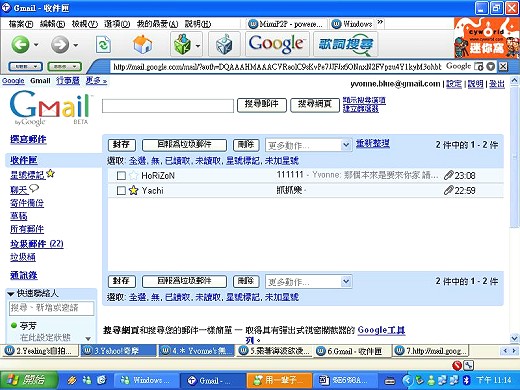Click the 搜尋郵件 search mail button
Screen dimensions: 520x390
pos(262,105)
